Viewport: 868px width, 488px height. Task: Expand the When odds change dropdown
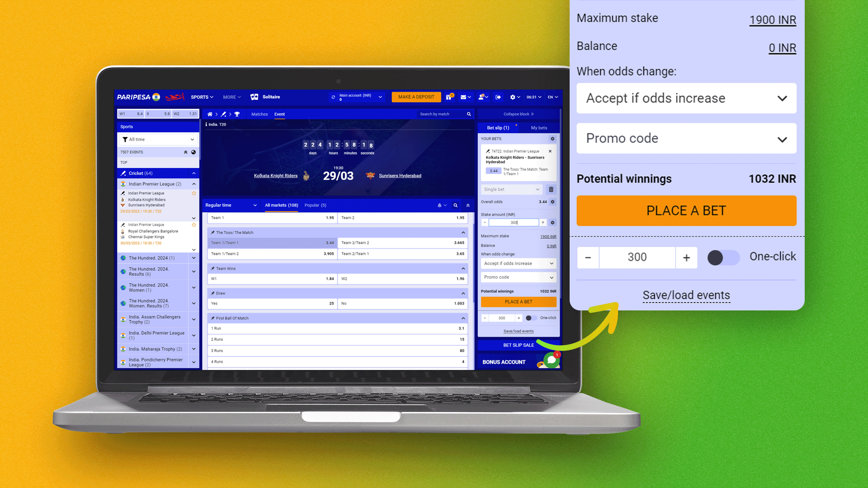[686, 98]
